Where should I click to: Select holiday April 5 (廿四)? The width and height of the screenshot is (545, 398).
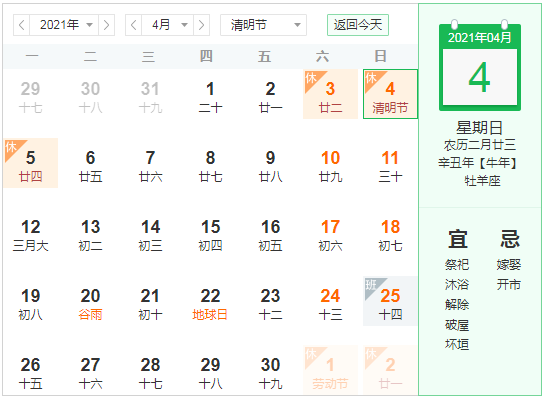pyautogui.click(x=31, y=163)
